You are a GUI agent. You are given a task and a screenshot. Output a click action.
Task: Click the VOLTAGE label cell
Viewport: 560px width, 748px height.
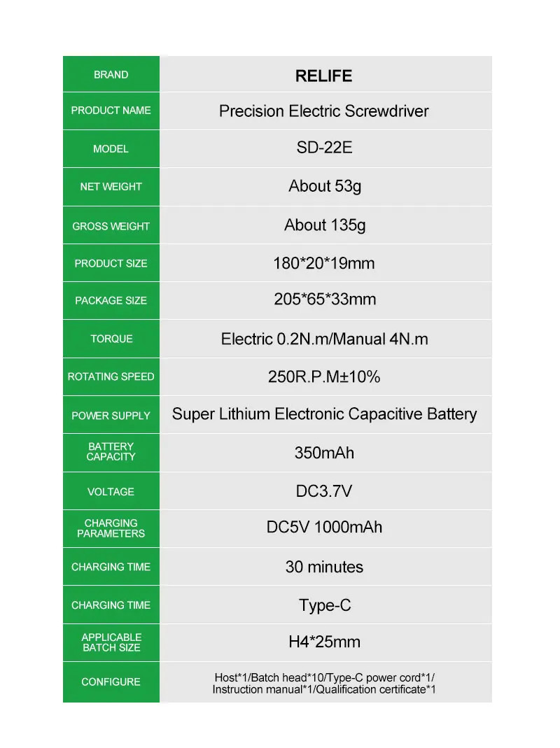pos(111,492)
